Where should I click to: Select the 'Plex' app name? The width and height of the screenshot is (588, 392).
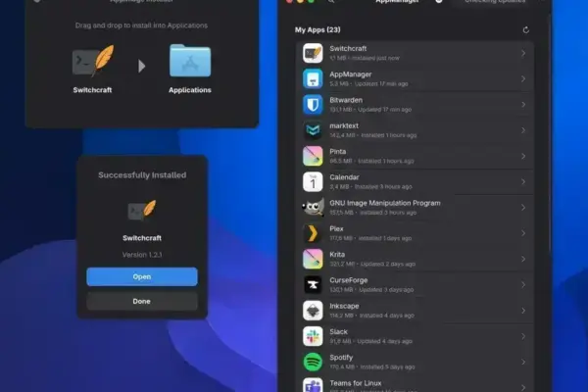336,228
